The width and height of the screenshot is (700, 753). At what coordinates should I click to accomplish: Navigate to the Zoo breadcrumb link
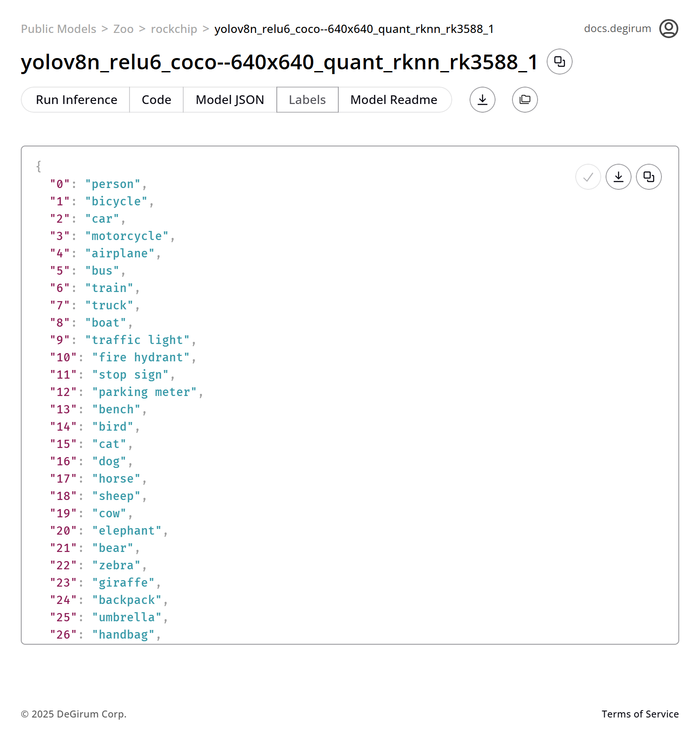[123, 29]
